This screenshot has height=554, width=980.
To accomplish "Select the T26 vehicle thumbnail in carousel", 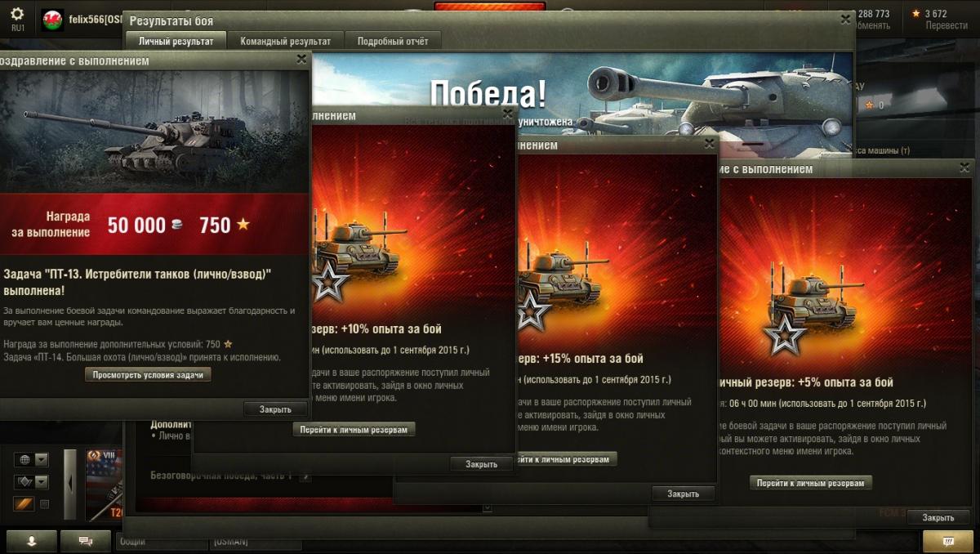I will pos(104,485).
